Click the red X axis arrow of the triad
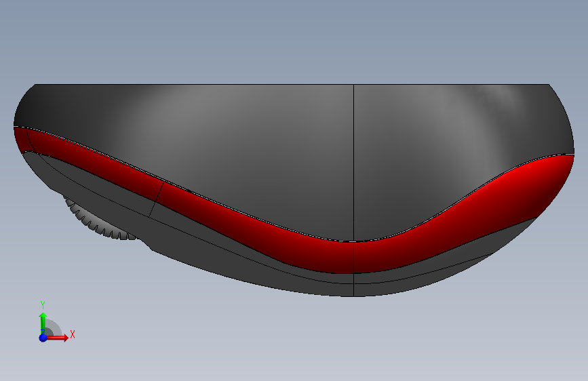The height and width of the screenshot is (381, 588). tap(57, 338)
